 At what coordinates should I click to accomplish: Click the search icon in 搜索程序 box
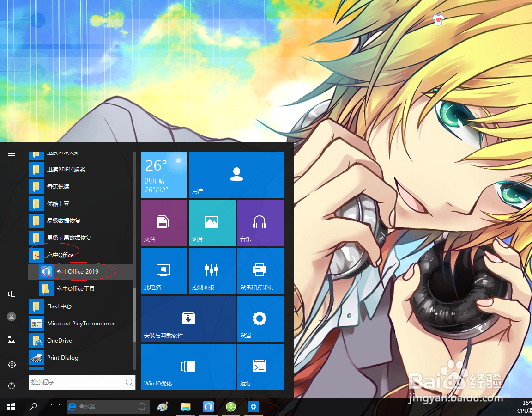coord(129,382)
